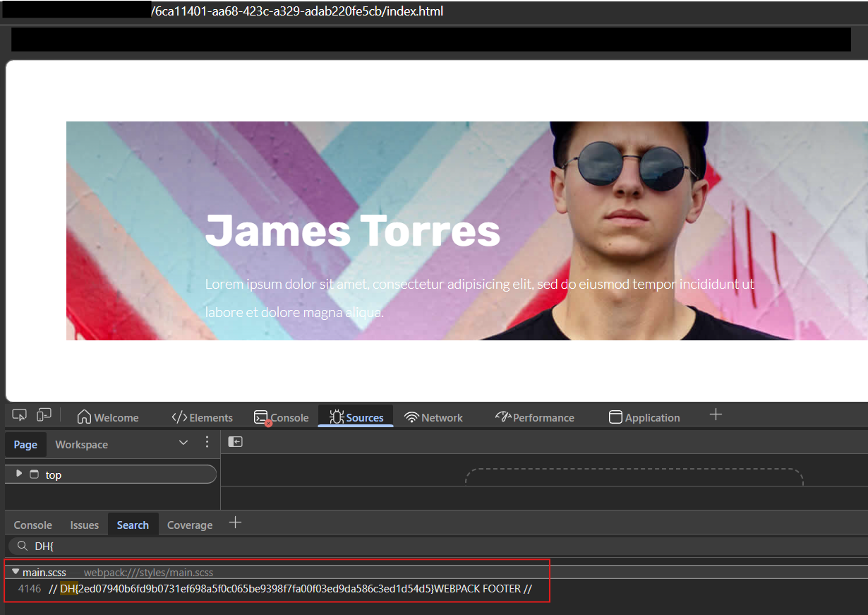Switch to the Elements panel
This screenshot has width=868, height=615.
point(202,417)
